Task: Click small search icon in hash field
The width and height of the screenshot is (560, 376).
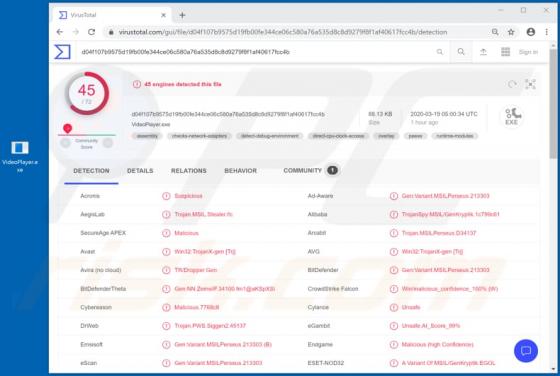Action: 440,52
